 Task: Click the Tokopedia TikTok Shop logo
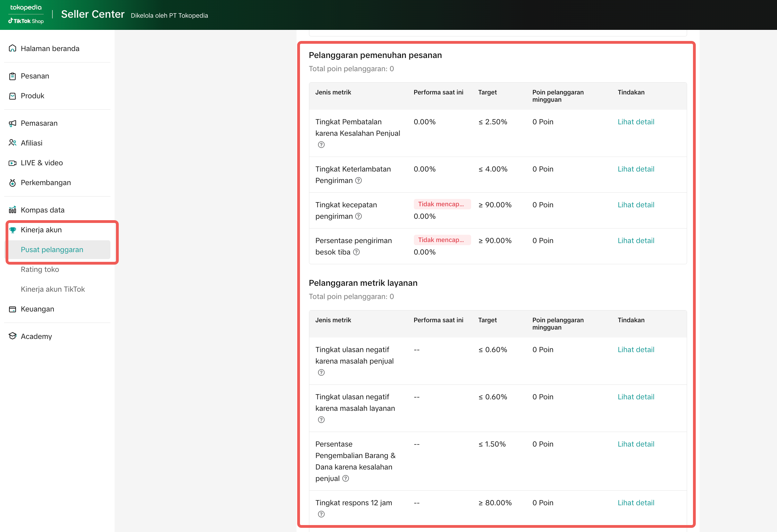(x=26, y=15)
